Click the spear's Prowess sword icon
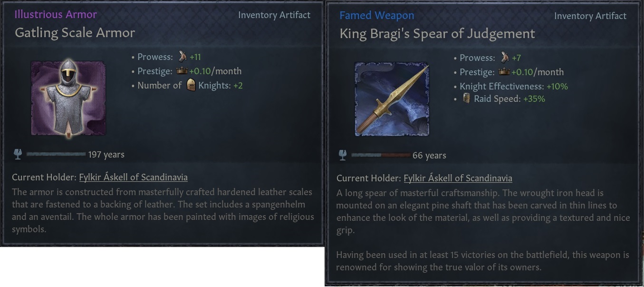The image size is (644, 287). tap(505, 58)
